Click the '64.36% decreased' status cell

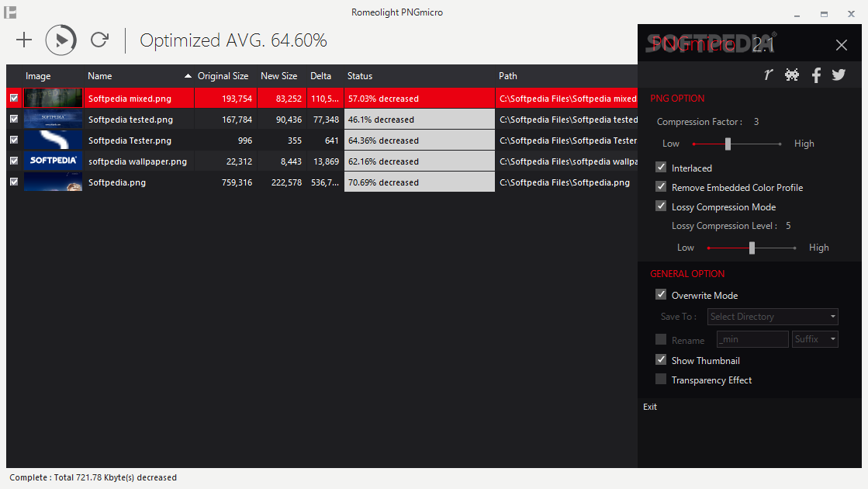coord(419,140)
